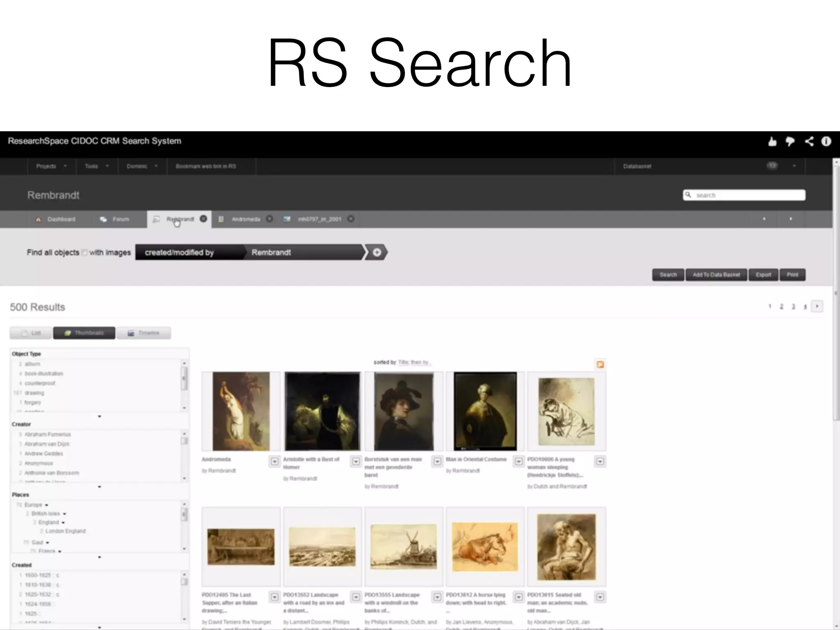Filter by creator Abraham van Dijck
Screen dimensions: 840x630
coord(47,444)
